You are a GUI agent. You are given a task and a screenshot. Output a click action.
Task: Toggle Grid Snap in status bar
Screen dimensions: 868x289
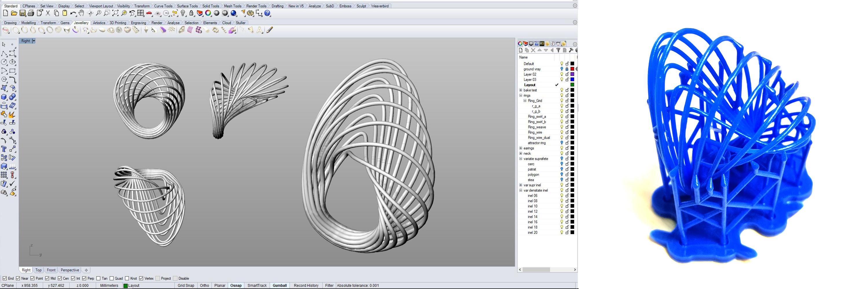click(x=186, y=285)
